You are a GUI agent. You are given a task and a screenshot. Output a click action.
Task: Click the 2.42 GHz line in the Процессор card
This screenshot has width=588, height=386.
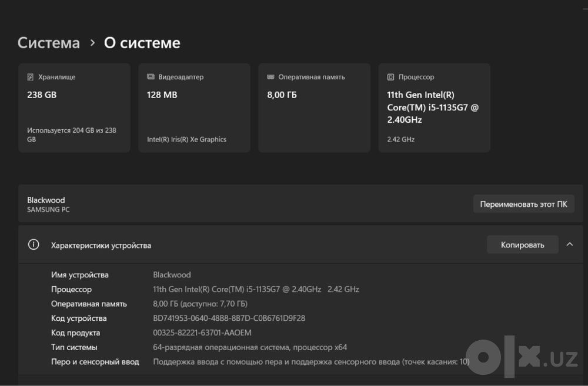point(401,139)
